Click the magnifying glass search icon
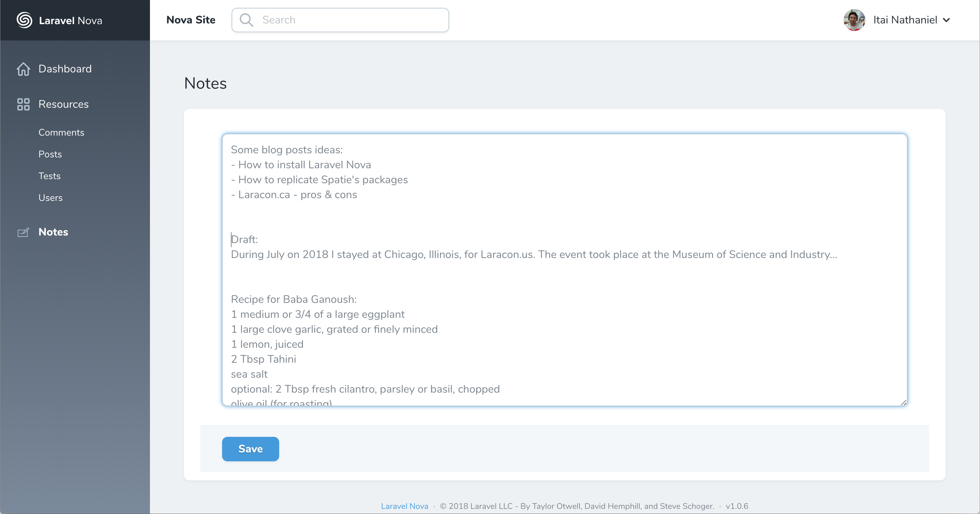 [x=246, y=19]
